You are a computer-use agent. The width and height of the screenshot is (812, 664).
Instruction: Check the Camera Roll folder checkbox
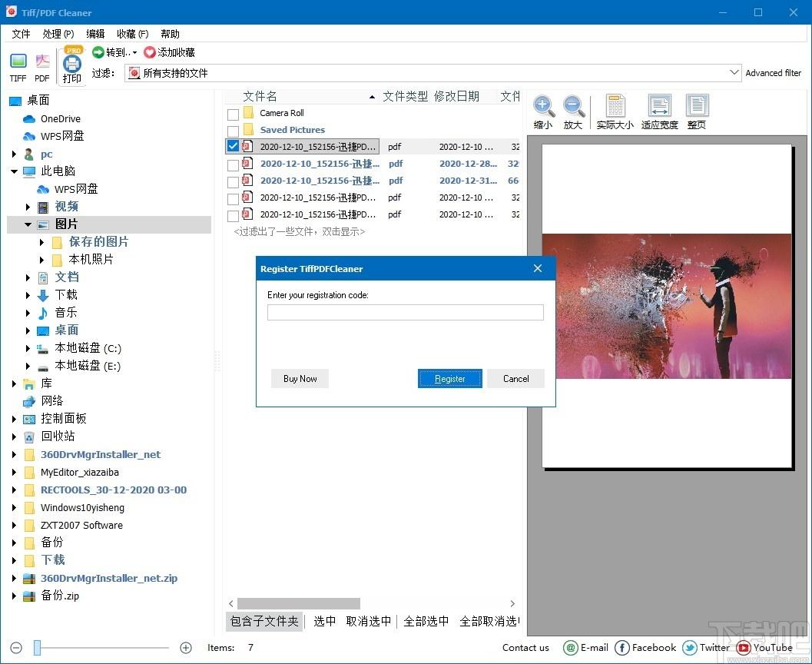click(x=233, y=114)
